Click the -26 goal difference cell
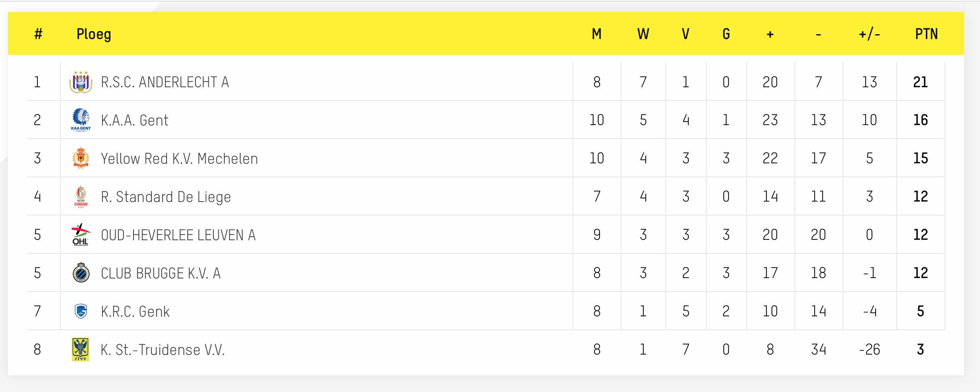This screenshot has height=392, width=980. click(x=869, y=349)
